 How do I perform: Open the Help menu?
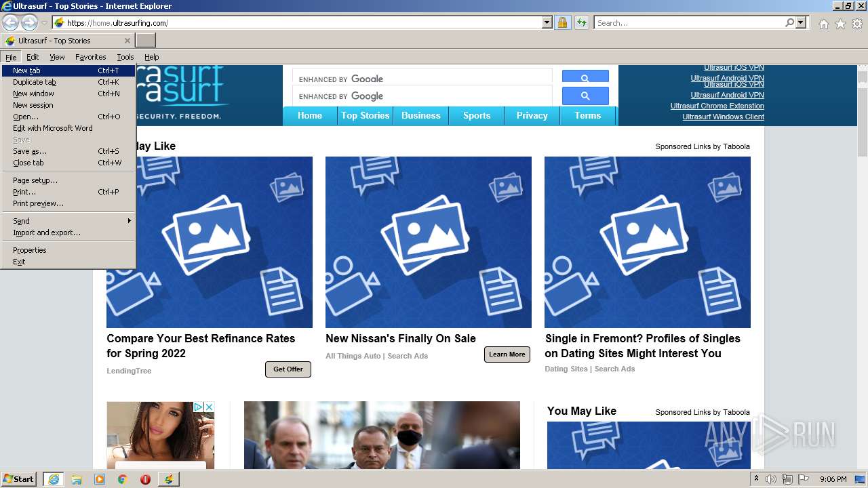tap(152, 57)
